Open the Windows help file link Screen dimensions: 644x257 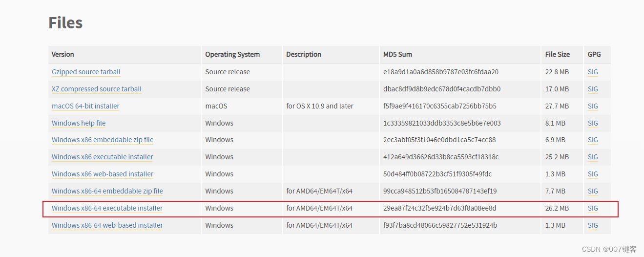pos(79,123)
